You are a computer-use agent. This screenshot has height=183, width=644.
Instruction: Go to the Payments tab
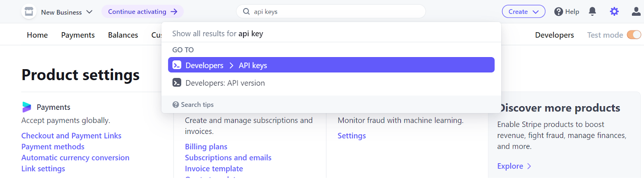click(78, 35)
